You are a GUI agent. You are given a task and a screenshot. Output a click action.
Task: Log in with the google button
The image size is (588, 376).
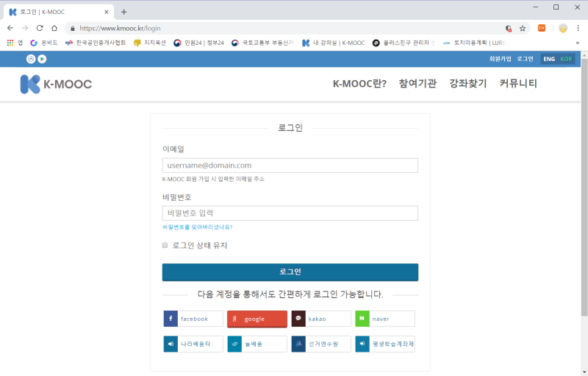(257, 319)
